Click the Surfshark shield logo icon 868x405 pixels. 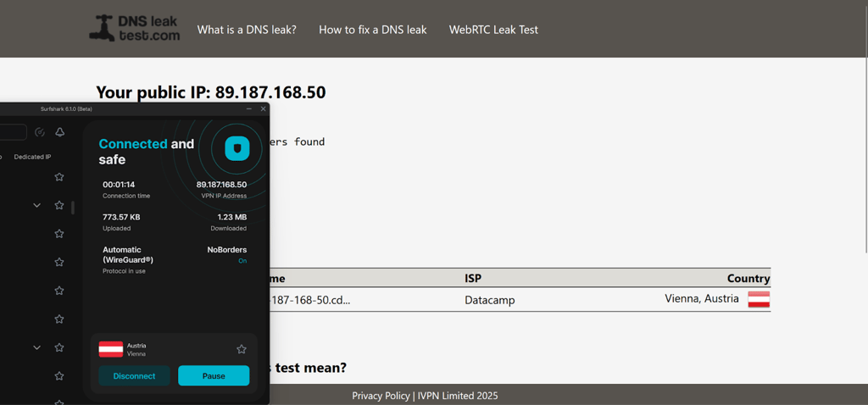coord(237,148)
